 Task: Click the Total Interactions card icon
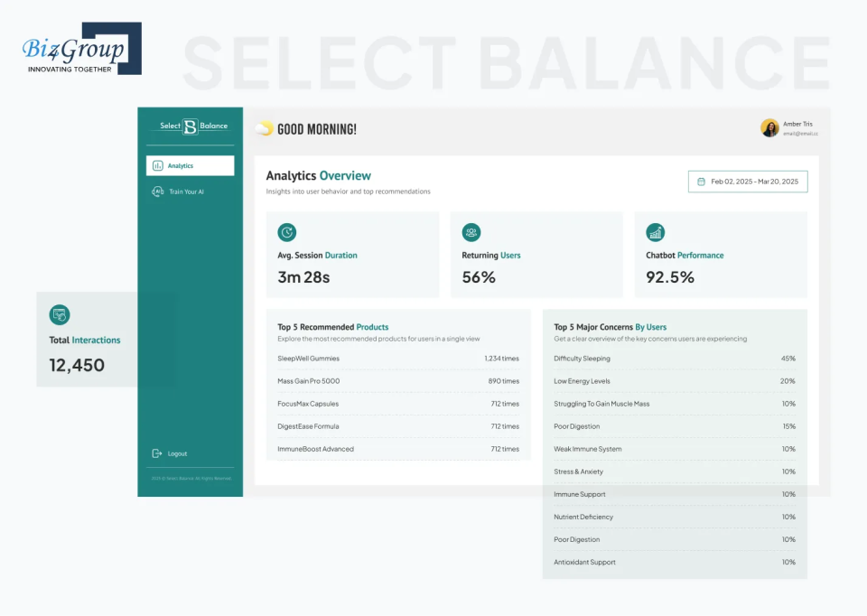(x=60, y=314)
